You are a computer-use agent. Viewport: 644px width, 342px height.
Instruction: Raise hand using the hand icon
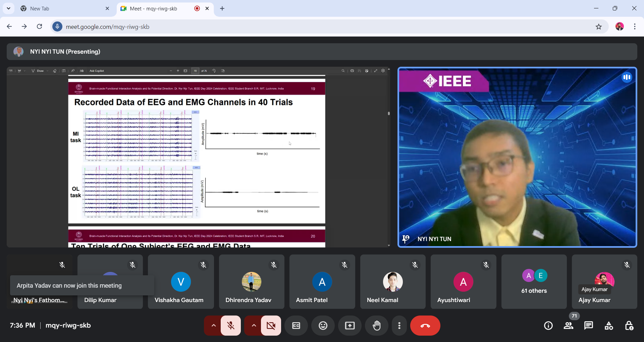377,326
